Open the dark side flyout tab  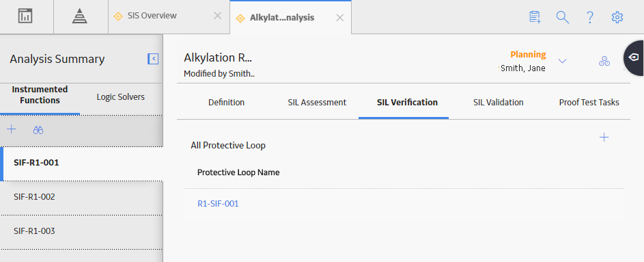634,57
